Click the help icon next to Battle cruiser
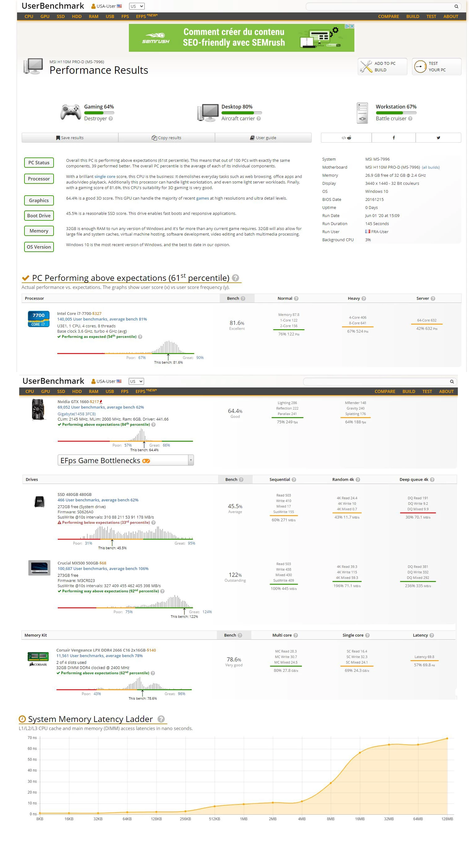469x868 pixels. (410, 119)
